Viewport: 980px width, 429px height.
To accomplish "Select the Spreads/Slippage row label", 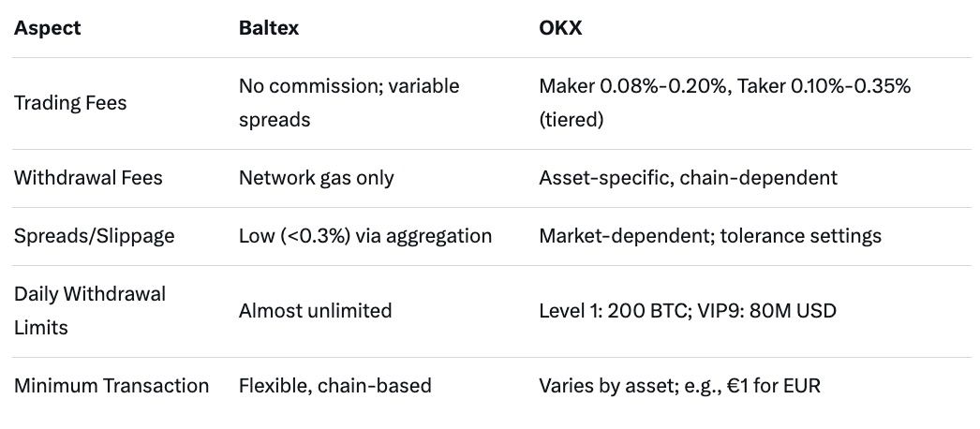I will [94, 236].
